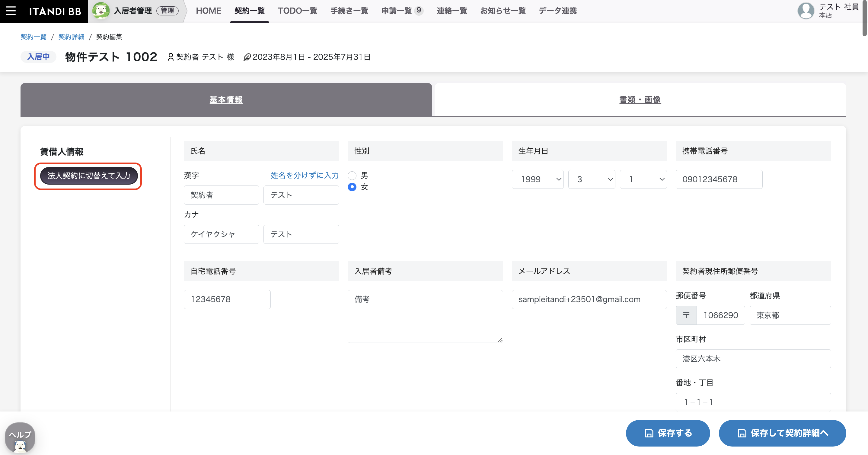Click the 都道府県 field 東京都
868x455 pixels.
(790, 315)
